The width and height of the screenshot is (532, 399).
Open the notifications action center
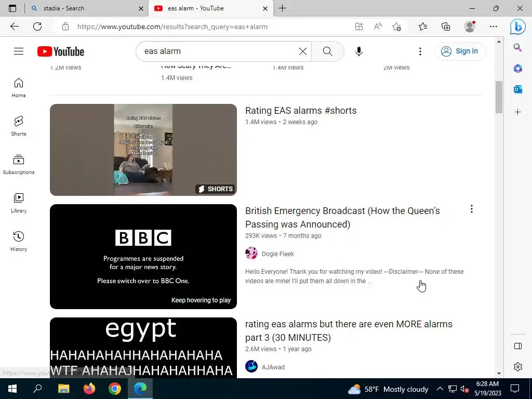point(515,389)
